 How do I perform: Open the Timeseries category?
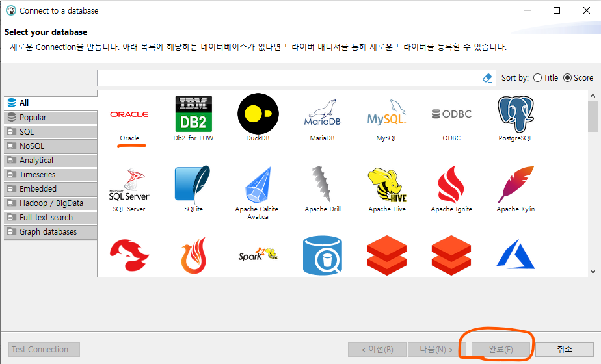coord(51,175)
